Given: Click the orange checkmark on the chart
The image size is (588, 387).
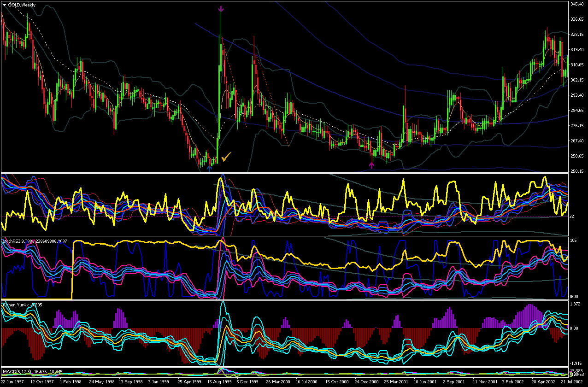Looking at the screenshot, I should pos(226,157).
